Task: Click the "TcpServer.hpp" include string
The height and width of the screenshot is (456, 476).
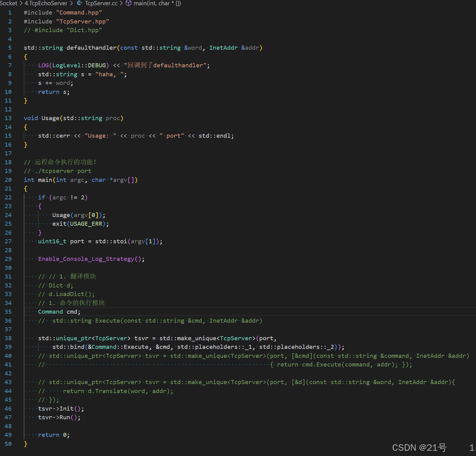Action: 83,22
